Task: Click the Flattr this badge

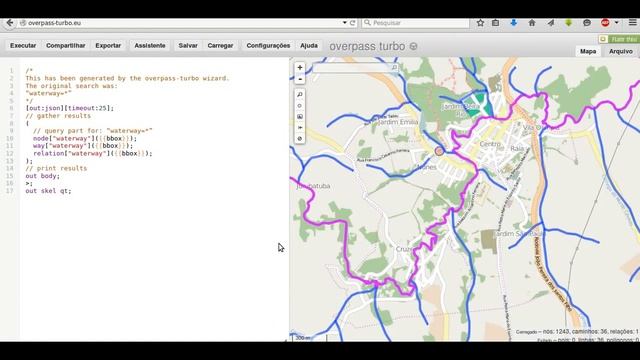Action: point(619,39)
